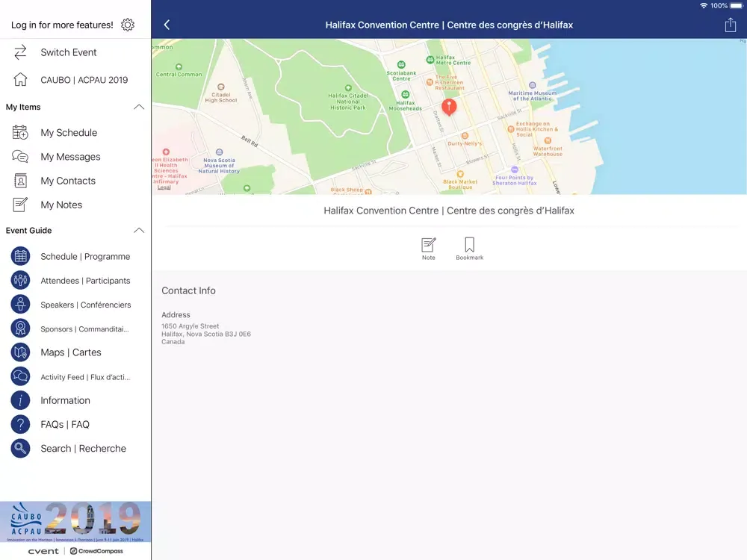Viewport: 747px width, 560px height.
Task: Add a Note for this venue
Action: (x=428, y=249)
